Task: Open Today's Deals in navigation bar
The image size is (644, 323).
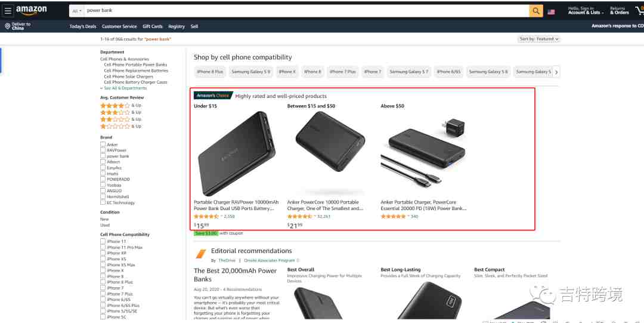Action: pos(83,26)
